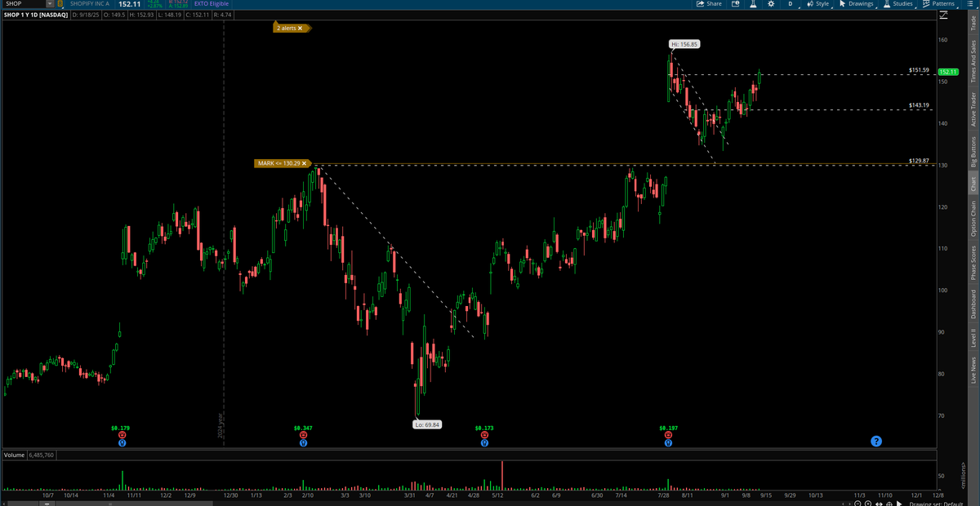
Task: Click the earnings icon under $0.197
Action: pyautogui.click(x=668, y=437)
